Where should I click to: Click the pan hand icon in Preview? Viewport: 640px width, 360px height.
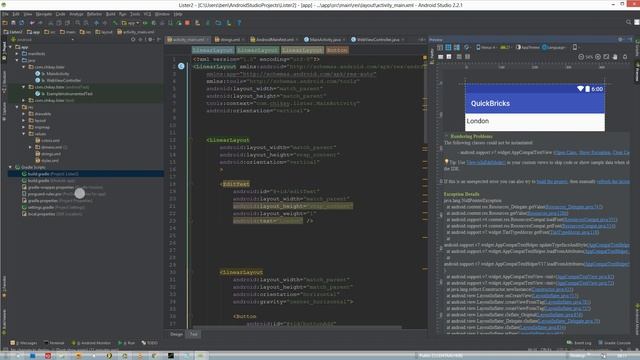pyautogui.click(x=616, y=57)
